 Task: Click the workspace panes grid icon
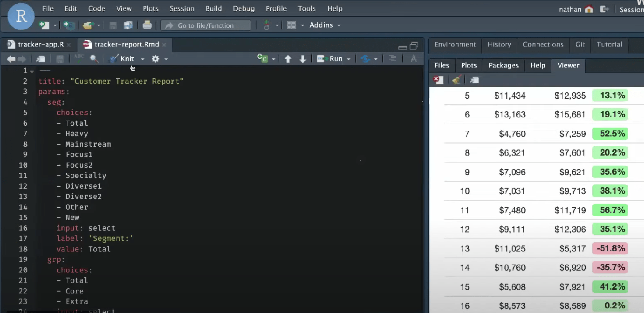click(x=292, y=25)
